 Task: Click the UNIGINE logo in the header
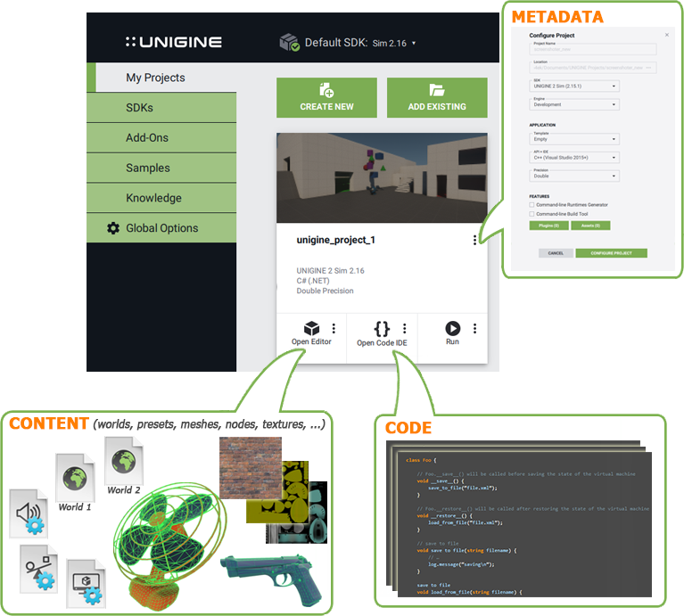(174, 42)
